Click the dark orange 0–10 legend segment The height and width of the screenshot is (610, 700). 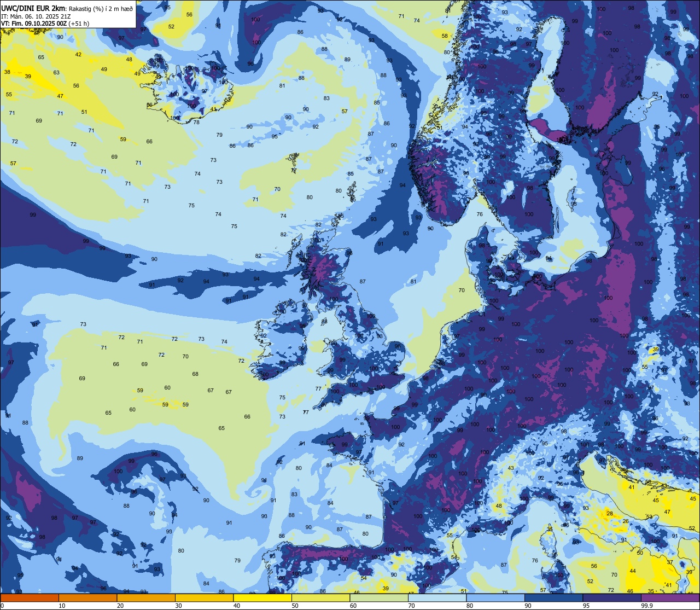[x=30, y=597]
